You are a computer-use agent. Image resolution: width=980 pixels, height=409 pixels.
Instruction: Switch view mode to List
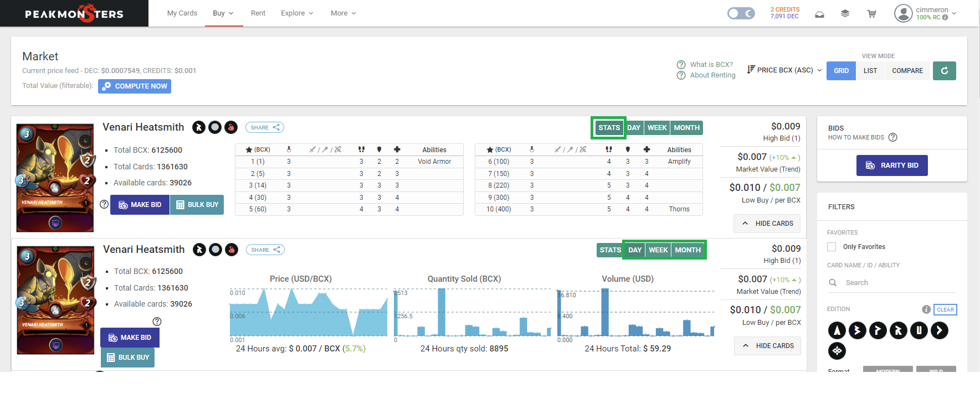[870, 71]
